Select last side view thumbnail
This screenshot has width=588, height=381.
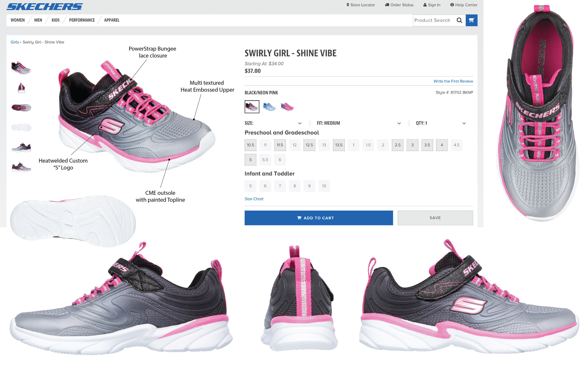pos(21,167)
